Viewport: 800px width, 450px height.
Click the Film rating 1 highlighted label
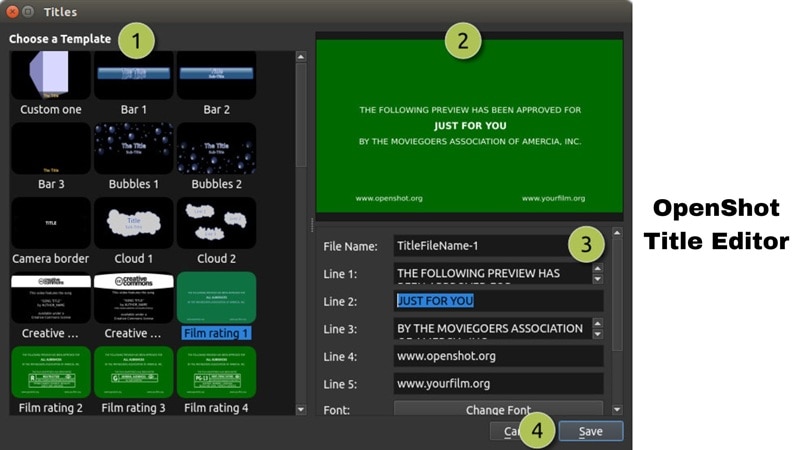216,333
